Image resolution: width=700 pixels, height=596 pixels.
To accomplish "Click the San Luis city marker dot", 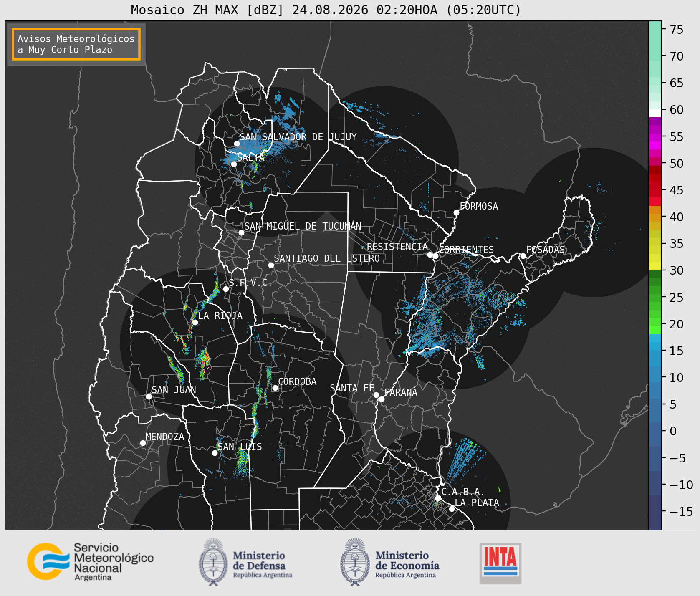I will [215, 453].
